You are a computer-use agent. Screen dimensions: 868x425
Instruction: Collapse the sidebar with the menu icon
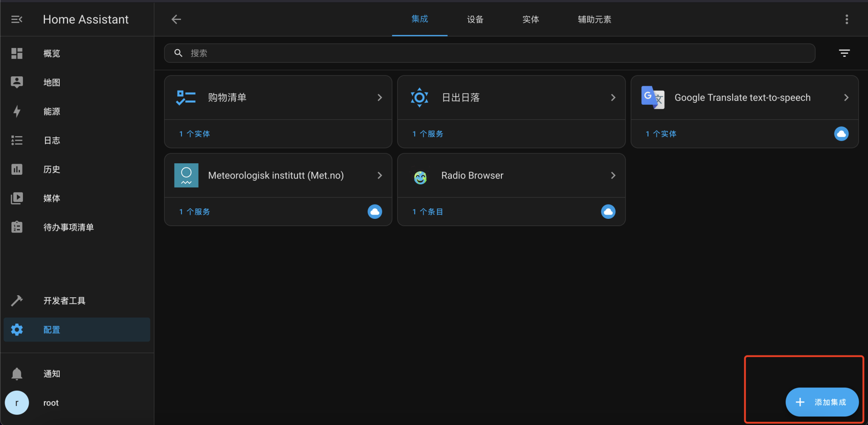tap(17, 19)
